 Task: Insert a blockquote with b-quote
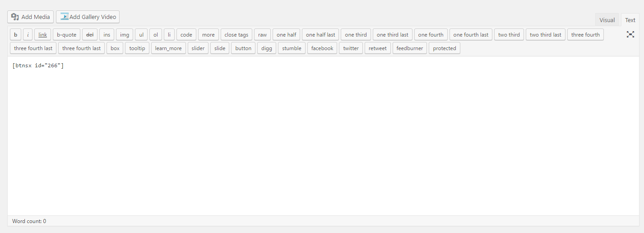tap(66, 35)
